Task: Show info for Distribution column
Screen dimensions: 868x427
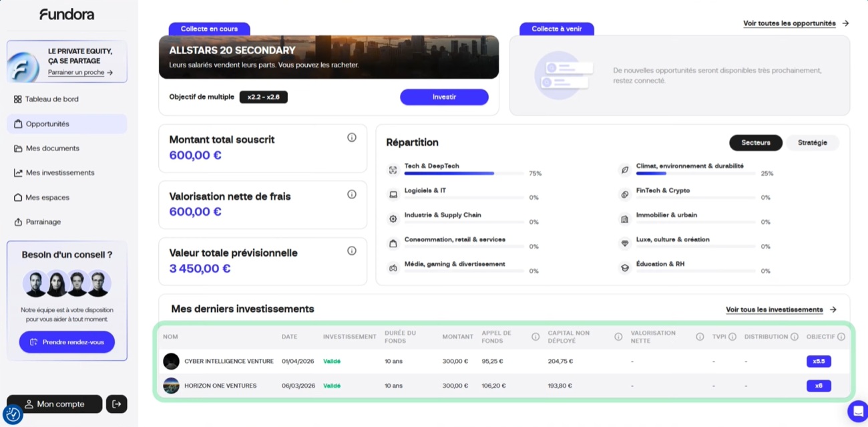Action: click(x=795, y=337)
